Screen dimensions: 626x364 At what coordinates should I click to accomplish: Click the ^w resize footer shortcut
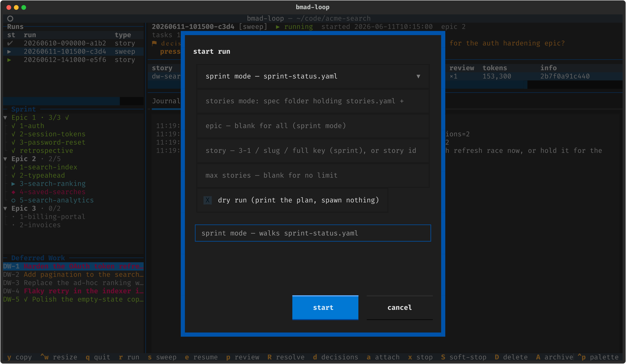click(x=59, y=357)
